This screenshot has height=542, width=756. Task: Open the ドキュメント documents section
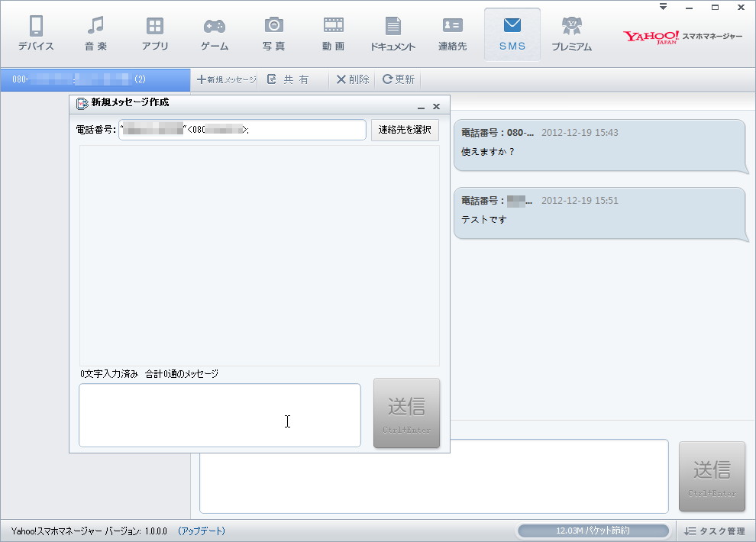(x=393, y=34)
